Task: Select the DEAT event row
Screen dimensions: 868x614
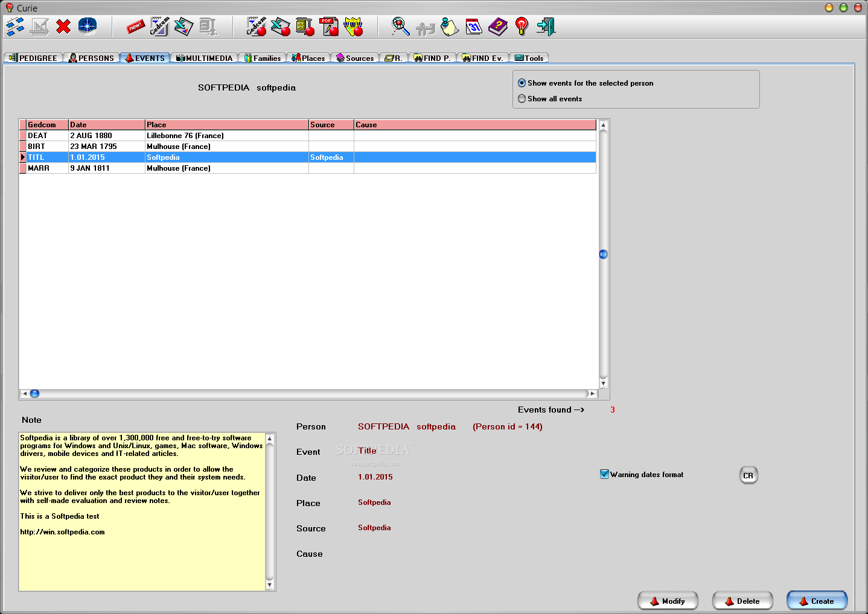Action: pyautogui.click(x=308, y=136)
